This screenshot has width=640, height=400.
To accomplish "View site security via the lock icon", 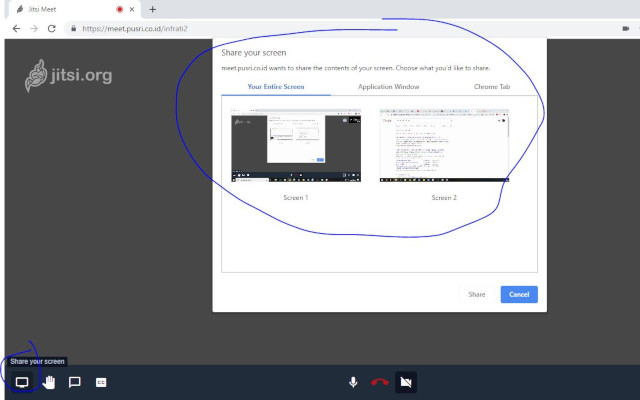I will click(73, 29).
